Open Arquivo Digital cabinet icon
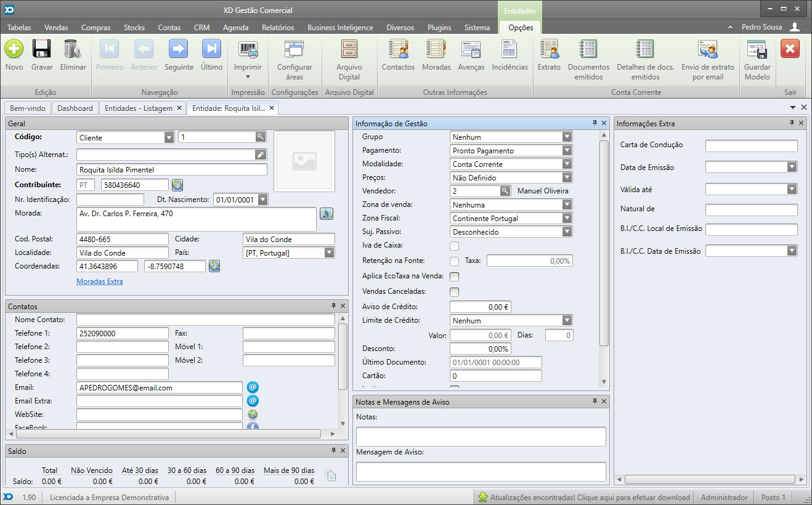This screenshot has width=812, height=505. tap(349, 49)
